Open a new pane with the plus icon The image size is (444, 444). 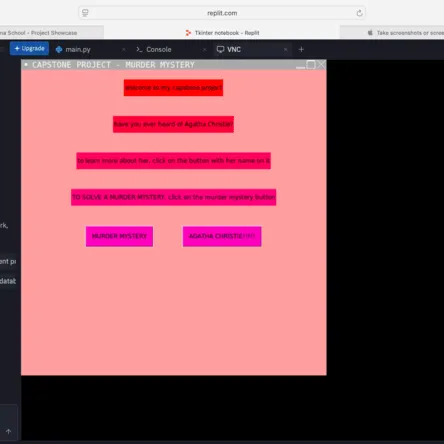(x=301, y=49)
